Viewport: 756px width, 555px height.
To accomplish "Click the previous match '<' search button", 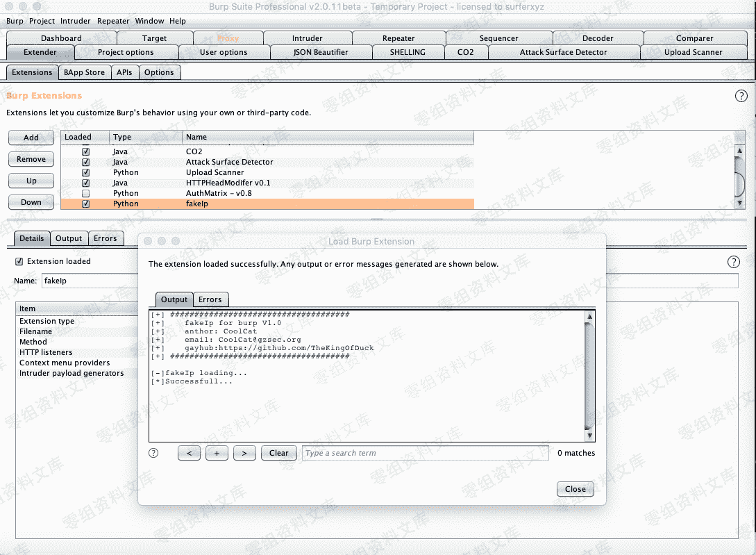I will coord(189,453).
